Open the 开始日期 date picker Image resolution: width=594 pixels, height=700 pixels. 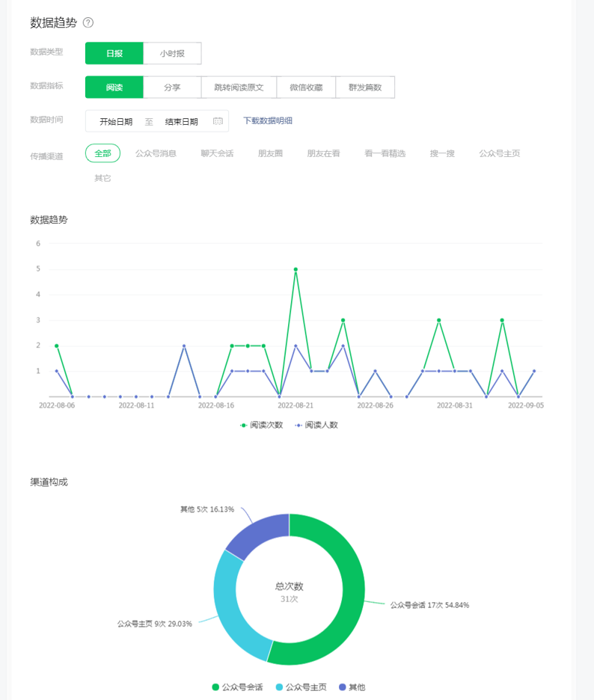pos(116,121)
